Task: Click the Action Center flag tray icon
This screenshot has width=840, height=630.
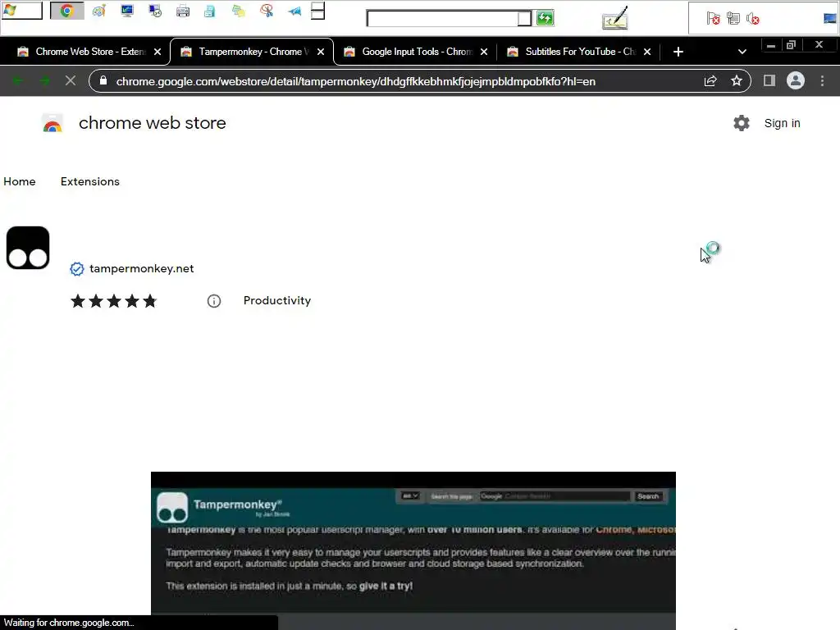Action: pyautogui.click(x=713, y=19)
